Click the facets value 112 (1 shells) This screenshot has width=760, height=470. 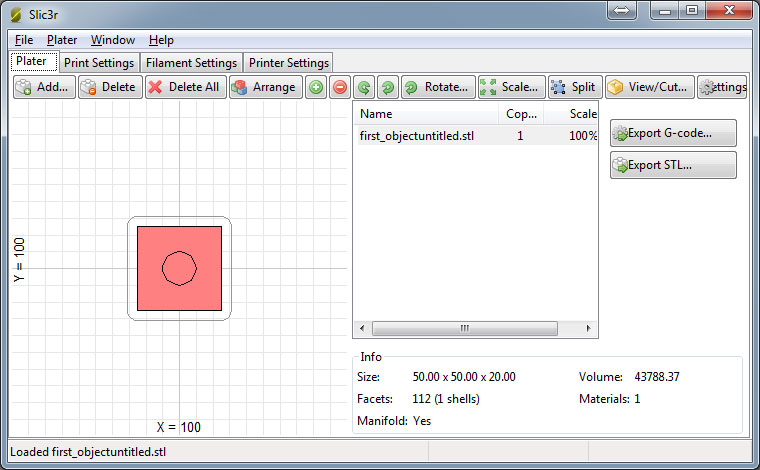click(446, 399)
